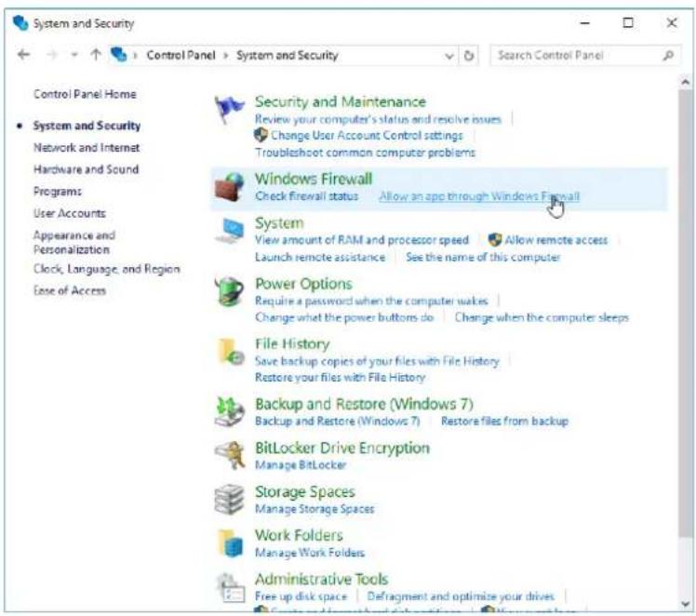Click the Back arrow in navigation bar
Image resolution: width=696 pixels, height=616 pixels.
(23, 55)
